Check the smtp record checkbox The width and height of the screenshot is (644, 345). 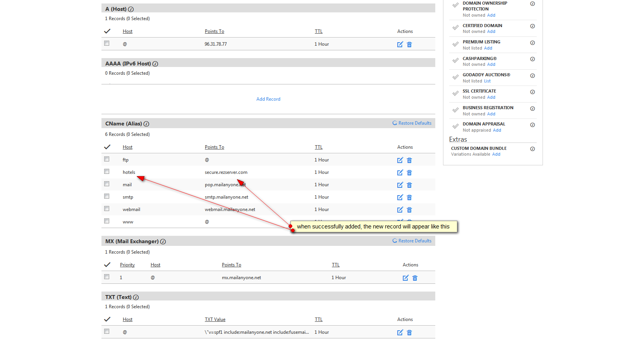(x=107, y=196)
